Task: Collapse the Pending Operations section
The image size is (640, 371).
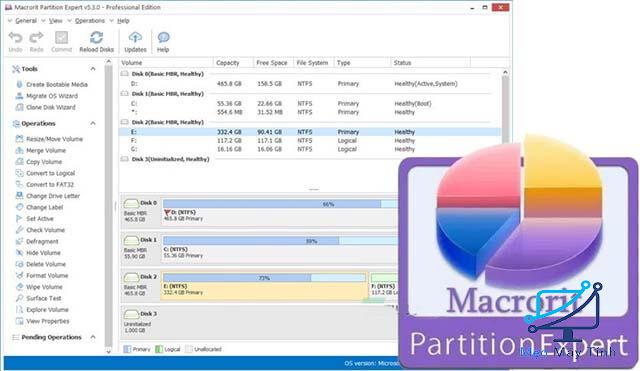Action: (93, 337)
